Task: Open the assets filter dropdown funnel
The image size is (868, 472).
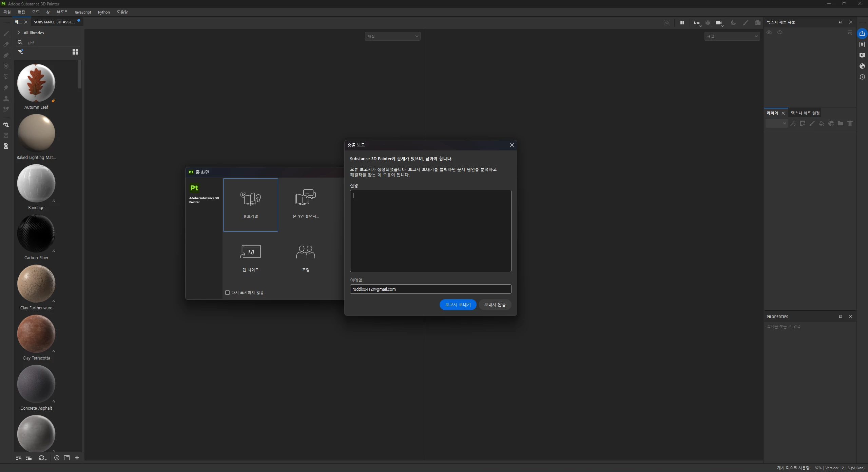Action: click(21, 52)
